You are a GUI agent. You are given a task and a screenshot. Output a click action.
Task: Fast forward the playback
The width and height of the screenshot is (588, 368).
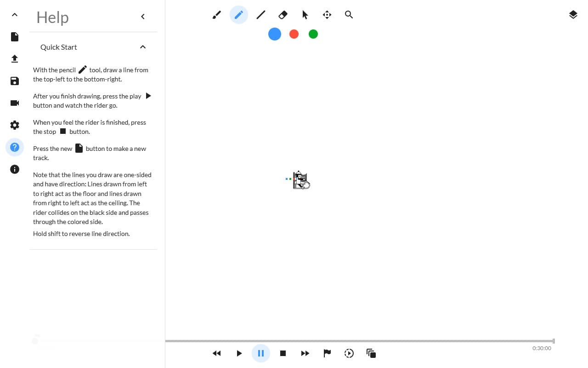pos(305,353)
